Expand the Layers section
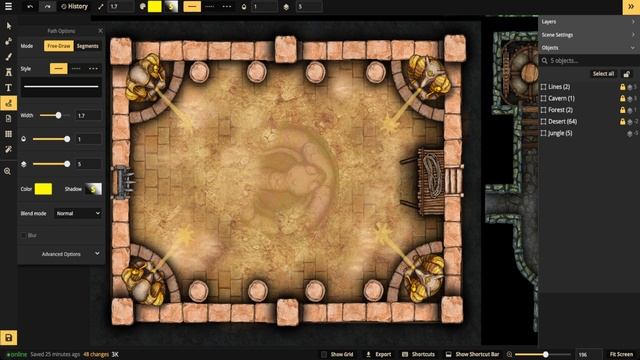The width and height of the screenshot is (640, 360). coord(589,22)
